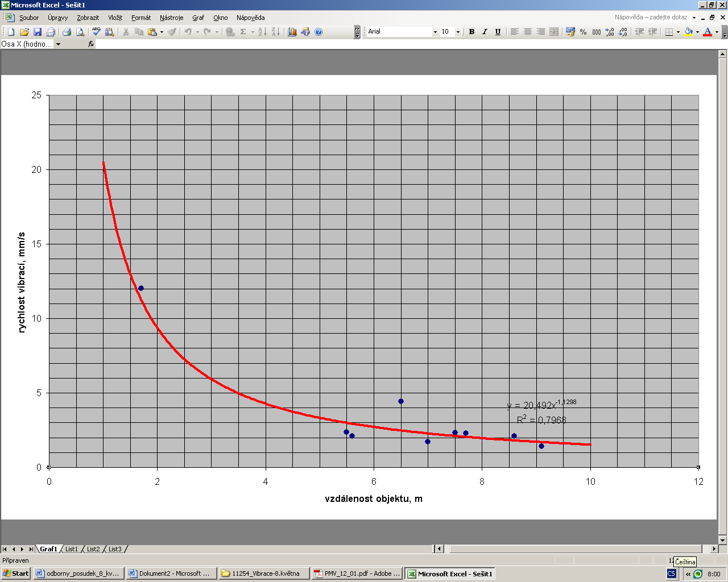This screenshot has width=728, height=582.
Task: Click the blue Help question mark icon
Action: tap(318, 32)
